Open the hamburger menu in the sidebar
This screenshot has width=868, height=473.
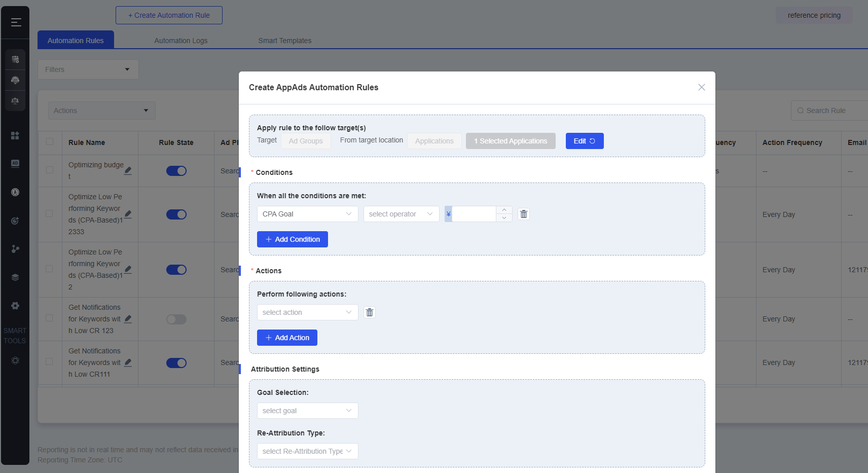tap(16, 22)
